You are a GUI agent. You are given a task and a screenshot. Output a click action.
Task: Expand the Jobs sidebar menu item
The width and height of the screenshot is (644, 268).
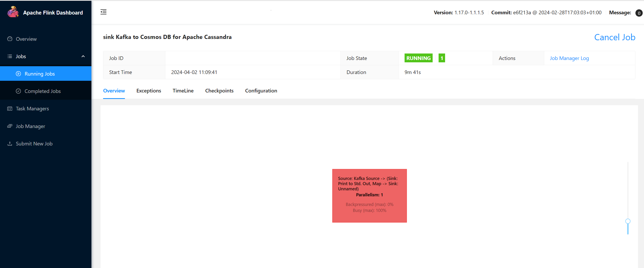click(x=46, y=56)
